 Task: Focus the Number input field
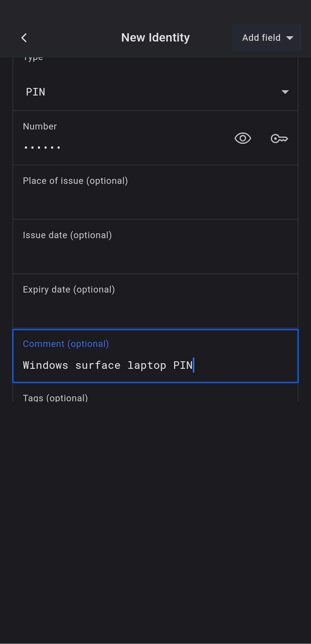pos(125,147)
